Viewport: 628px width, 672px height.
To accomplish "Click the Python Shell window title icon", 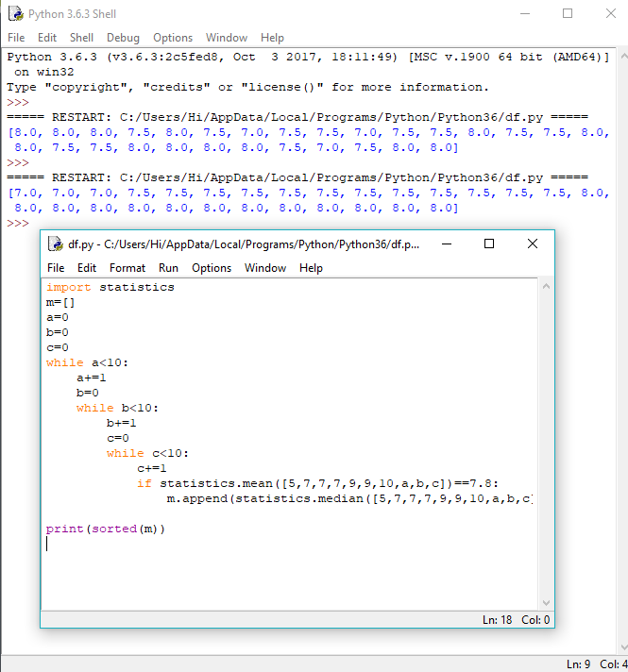I will point(15,14).
